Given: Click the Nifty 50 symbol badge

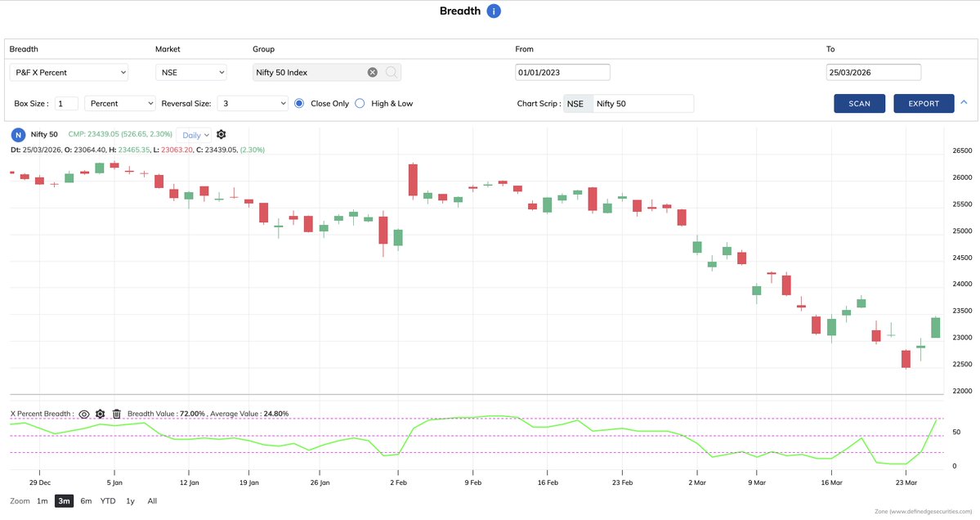Looking at the screenshot, I should [x=18, y=134].
